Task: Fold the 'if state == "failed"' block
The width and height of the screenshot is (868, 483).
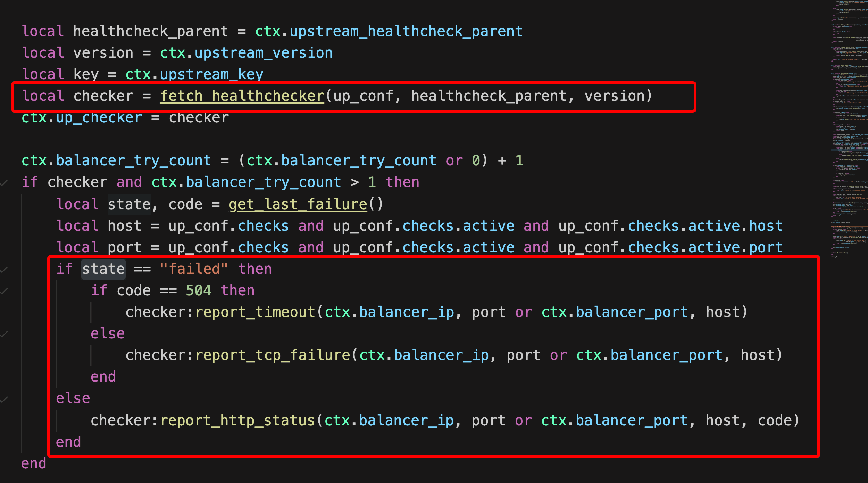Action: [x=4, y=269]
